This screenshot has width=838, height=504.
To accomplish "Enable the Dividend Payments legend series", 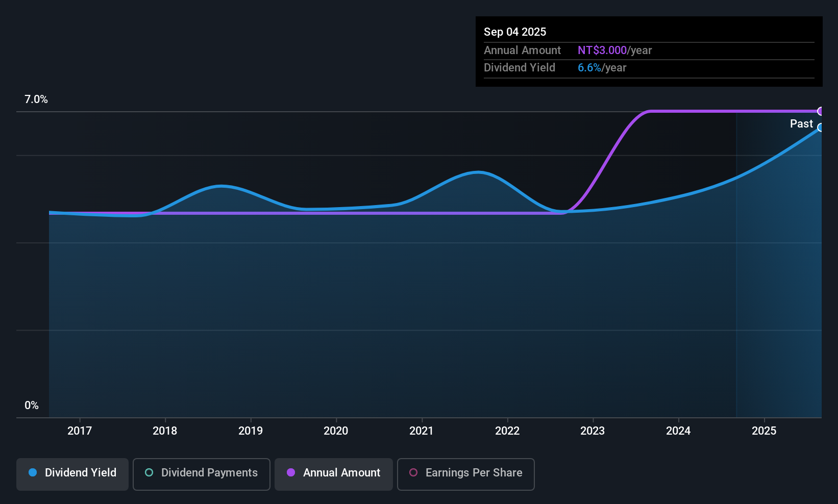I will (201, 473).
